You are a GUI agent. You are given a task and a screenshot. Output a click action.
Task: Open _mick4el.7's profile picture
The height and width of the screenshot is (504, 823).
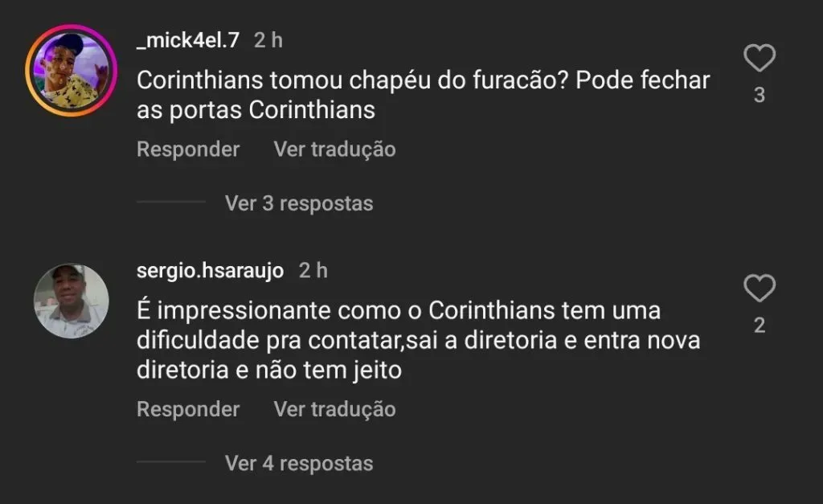[72, 71]
